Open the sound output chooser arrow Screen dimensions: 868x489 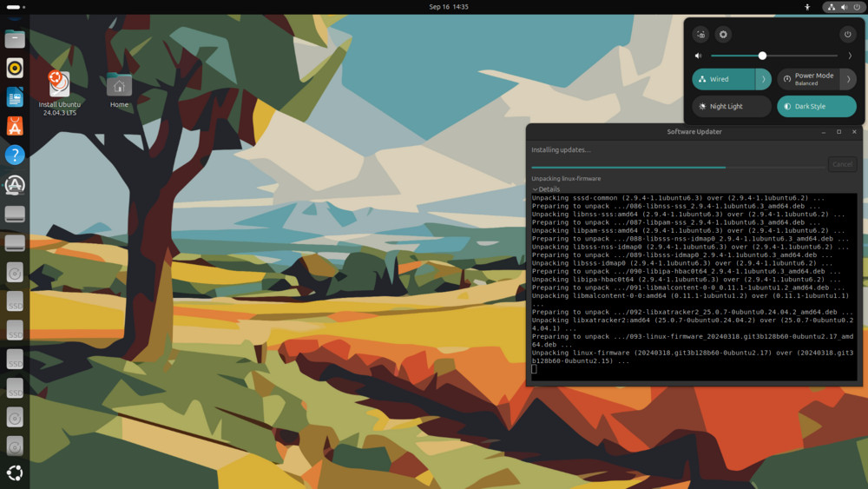point(850,56)
